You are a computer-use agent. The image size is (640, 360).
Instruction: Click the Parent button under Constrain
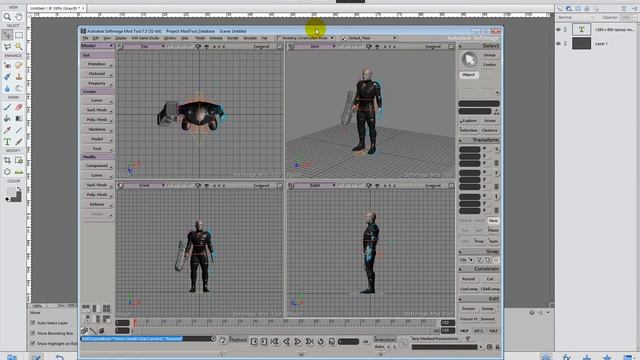pyautogui.click(x=469, y=279)
